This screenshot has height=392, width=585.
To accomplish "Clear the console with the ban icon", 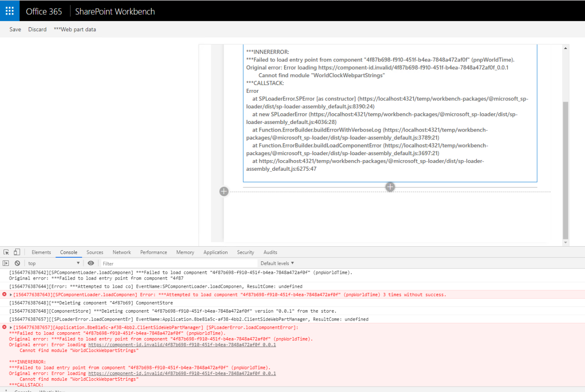I will click(x=17, y=263).
